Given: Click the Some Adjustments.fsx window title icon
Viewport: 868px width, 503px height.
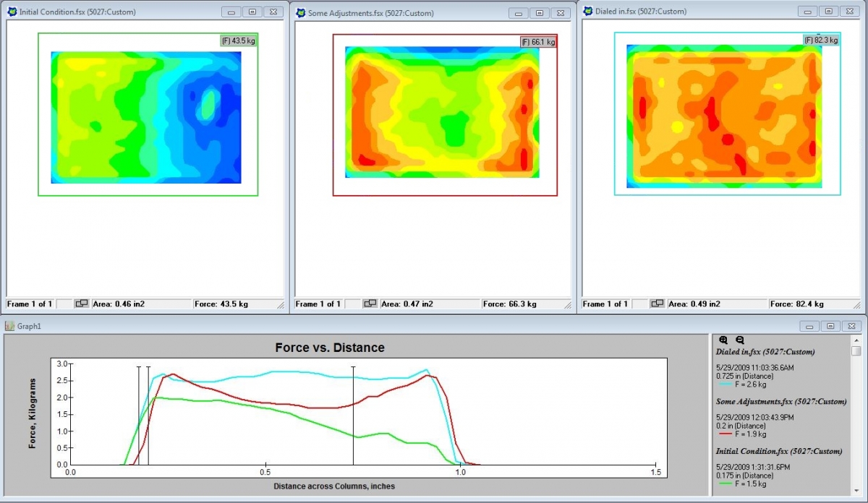Looking at the screenshot, I should pos(299,13).
